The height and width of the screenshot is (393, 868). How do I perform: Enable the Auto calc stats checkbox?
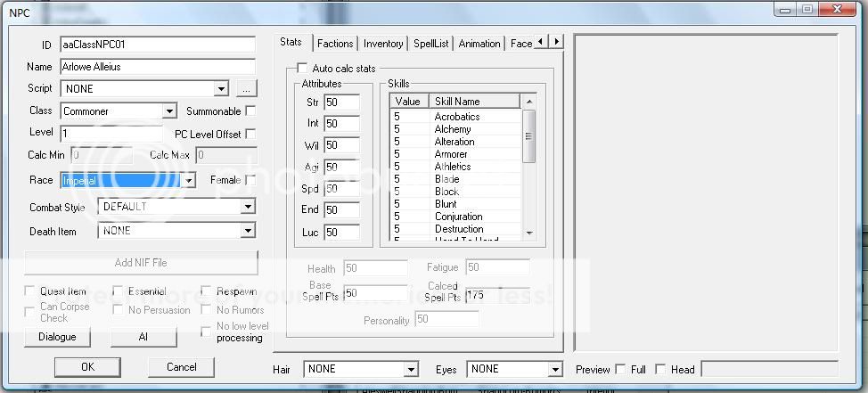tap(302, 69)
